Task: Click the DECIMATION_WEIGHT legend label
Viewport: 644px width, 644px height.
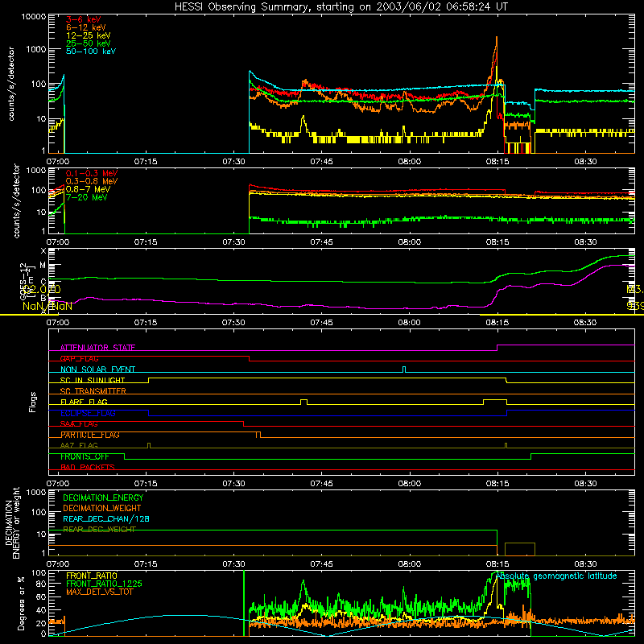Action: pyautogui.click(x=101, y=508)
